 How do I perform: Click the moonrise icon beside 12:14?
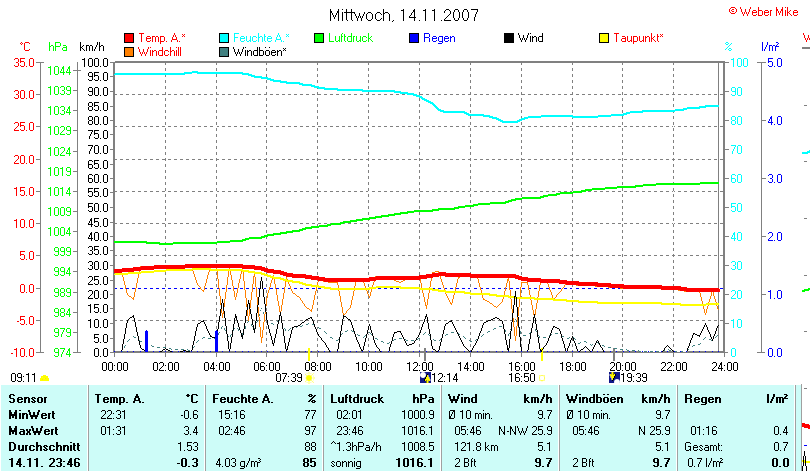point(425,378)
